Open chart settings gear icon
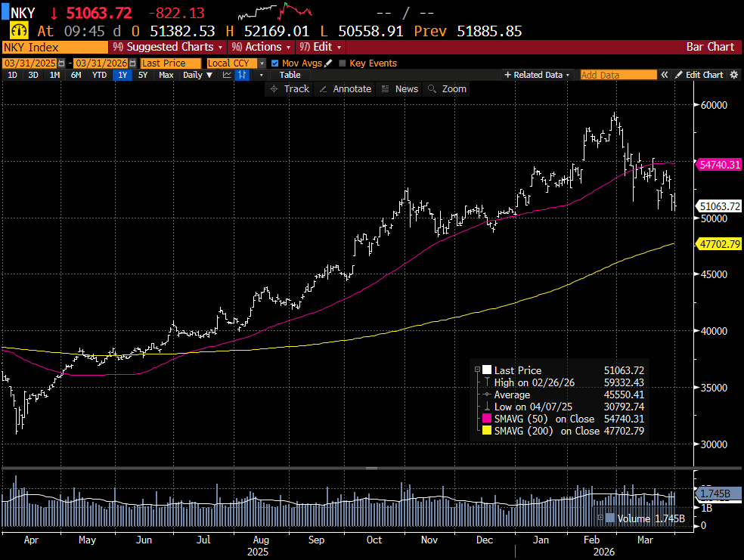 [733, 75]
